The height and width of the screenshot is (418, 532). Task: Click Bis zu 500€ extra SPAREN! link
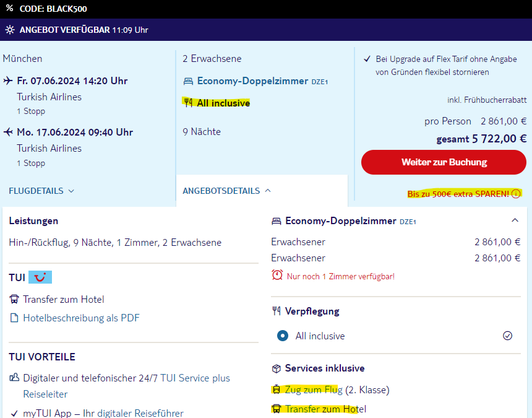pos(458,194)
